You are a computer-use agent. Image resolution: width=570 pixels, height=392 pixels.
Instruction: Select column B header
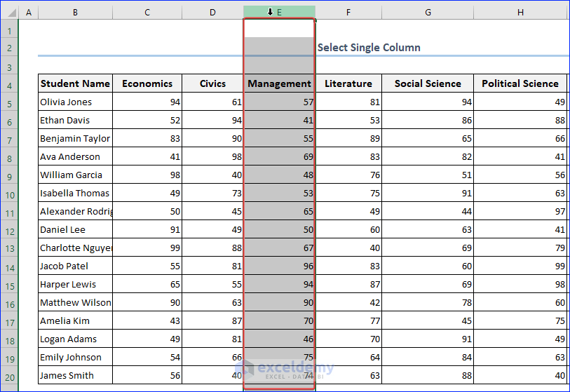click(75, 13)
